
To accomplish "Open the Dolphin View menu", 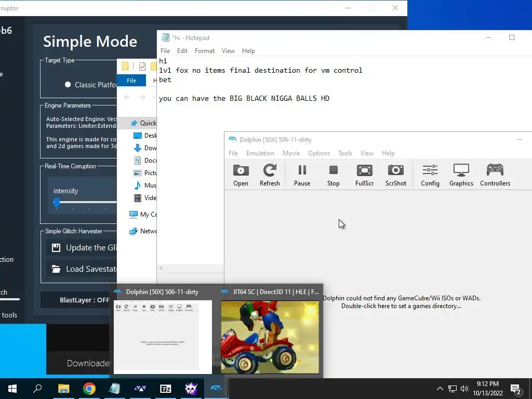I will click(x=367, y=153).
